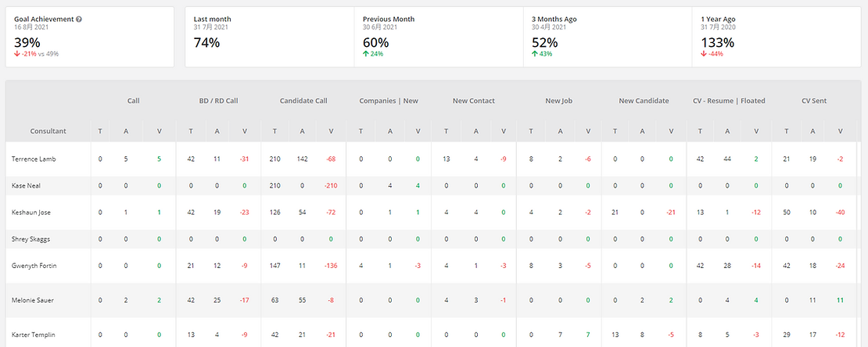Select Melonie Sauer in the consultant list
The height and width of the screenshot is (347, 868).
[x=32, y=299]
